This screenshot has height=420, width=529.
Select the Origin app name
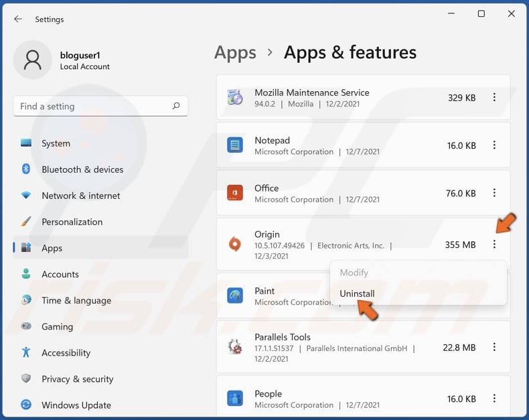coord(267,234)
